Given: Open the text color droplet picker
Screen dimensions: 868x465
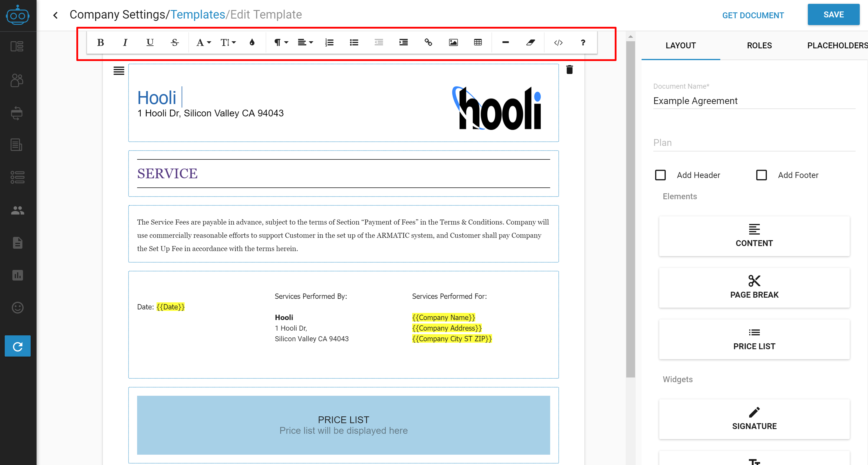Looking at the screenshot, I should coord(252,42).
